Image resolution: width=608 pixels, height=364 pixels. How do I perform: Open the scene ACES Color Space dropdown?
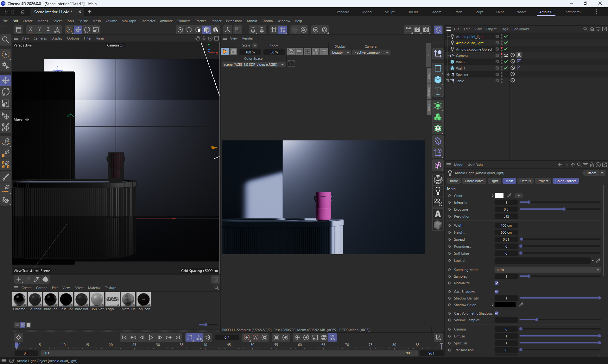click(x=253, y=65)
